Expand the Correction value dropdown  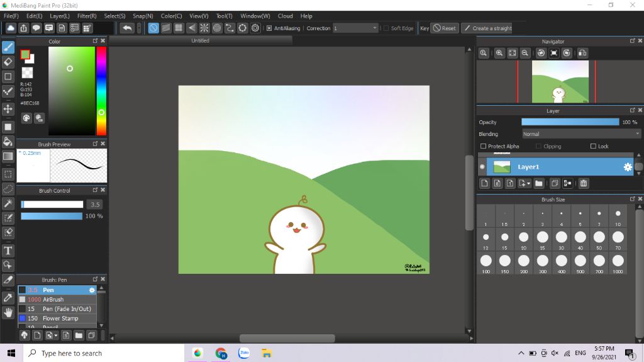pyautogui.click(x=375, y=28)
